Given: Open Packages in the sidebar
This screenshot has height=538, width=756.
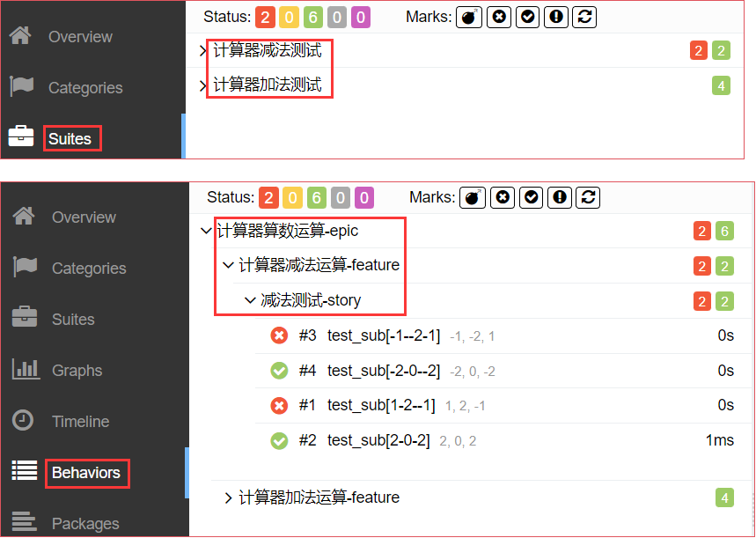Looking at the screenshot, I should (86, 524).
